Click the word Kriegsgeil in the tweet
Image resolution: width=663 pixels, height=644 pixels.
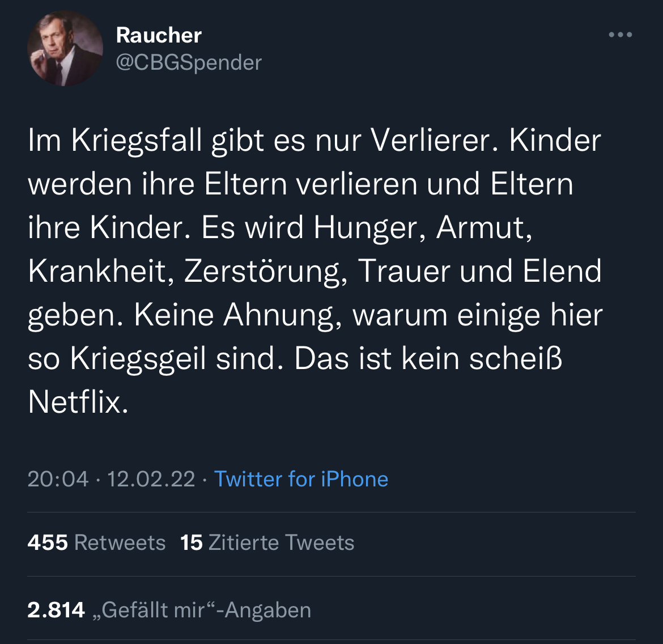[x=138, y=358]
